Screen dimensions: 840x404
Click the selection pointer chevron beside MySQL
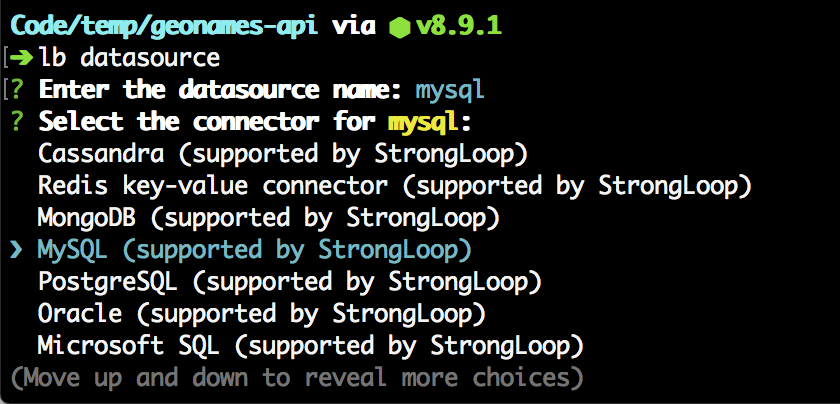coord(17,250)
